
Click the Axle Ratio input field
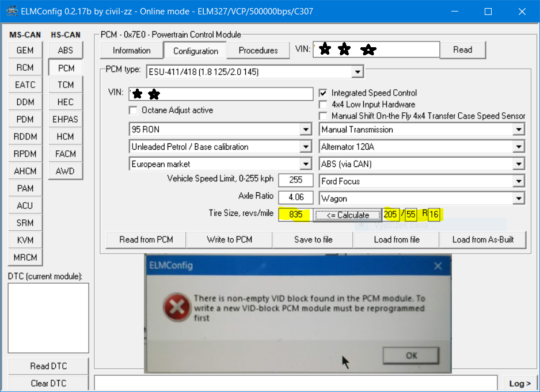point(295,197)
